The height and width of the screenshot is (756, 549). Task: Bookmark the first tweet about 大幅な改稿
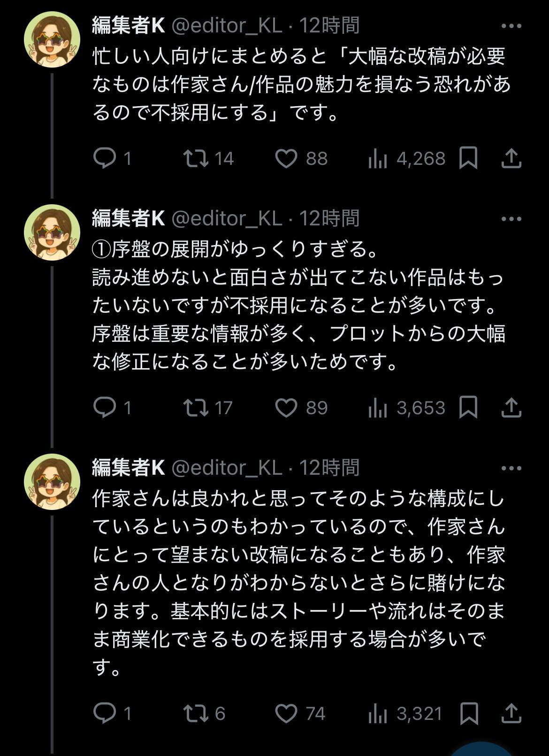(x=468, y=158)
